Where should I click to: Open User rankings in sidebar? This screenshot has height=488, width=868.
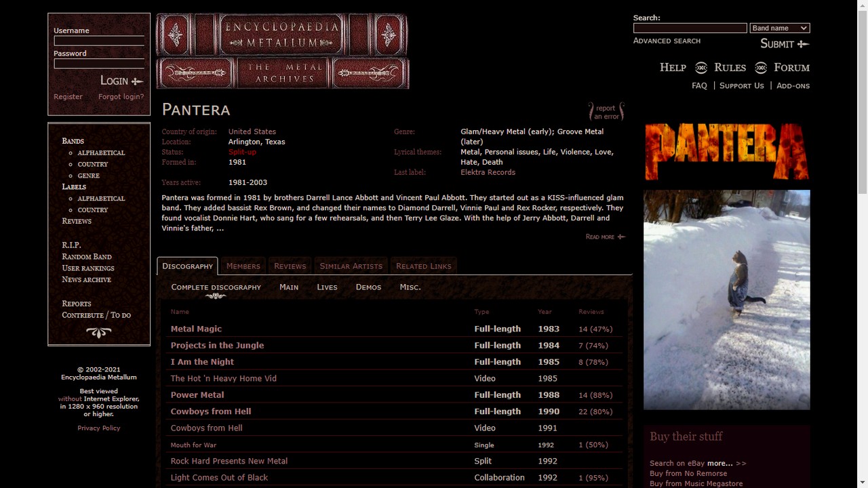(x=88, y=268)
